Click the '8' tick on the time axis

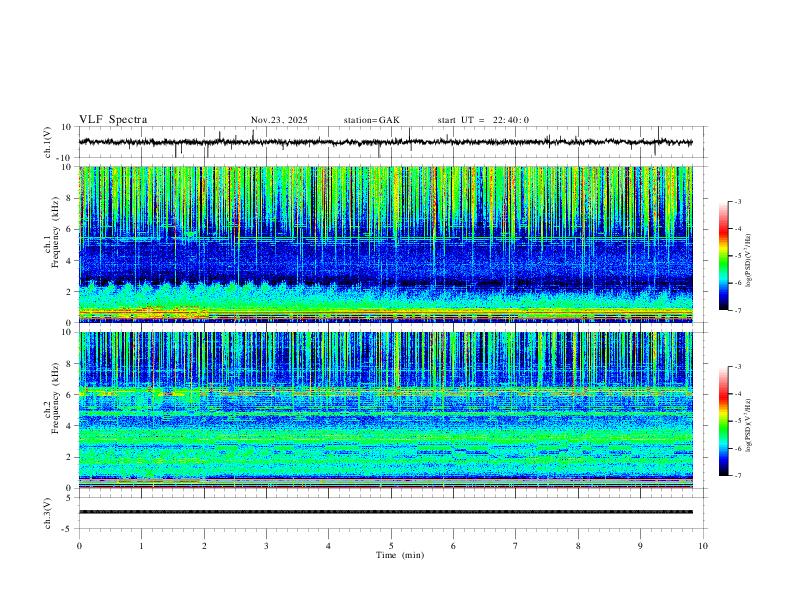(x=578, y=546)
